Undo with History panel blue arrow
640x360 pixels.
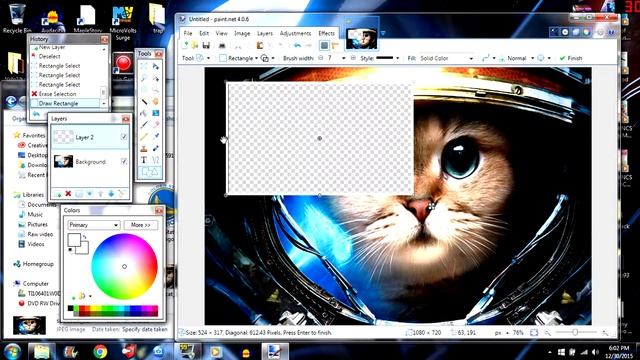[36, 114]
